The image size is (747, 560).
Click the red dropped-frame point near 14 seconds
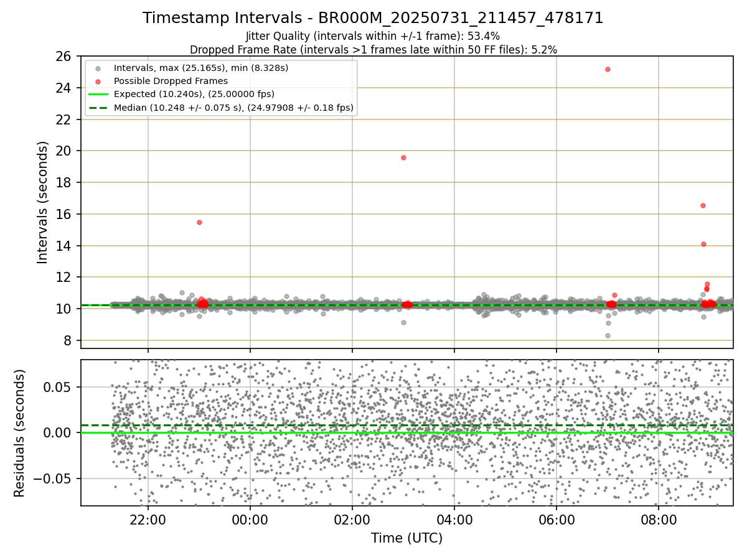[703, 244]
